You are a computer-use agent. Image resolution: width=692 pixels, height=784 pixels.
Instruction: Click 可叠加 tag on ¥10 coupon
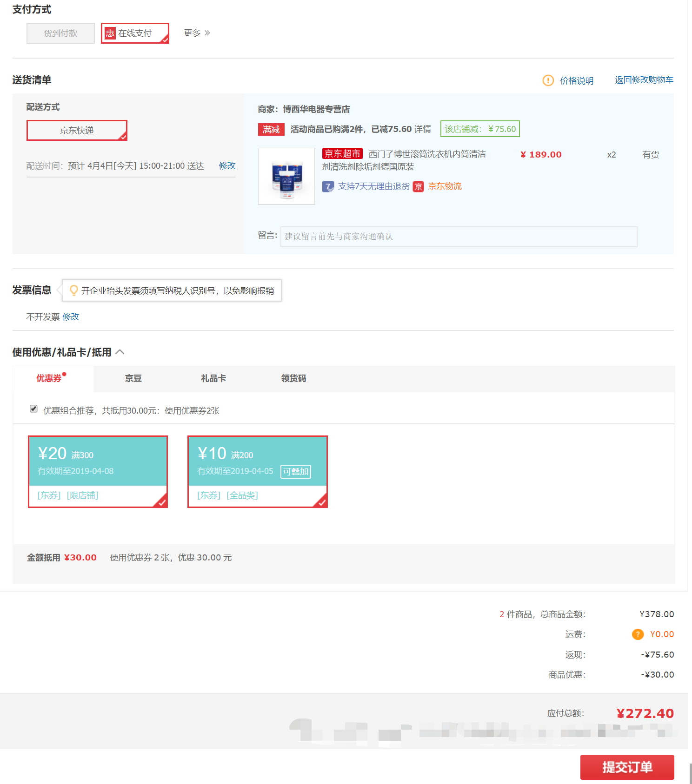(x=296, y=472)
